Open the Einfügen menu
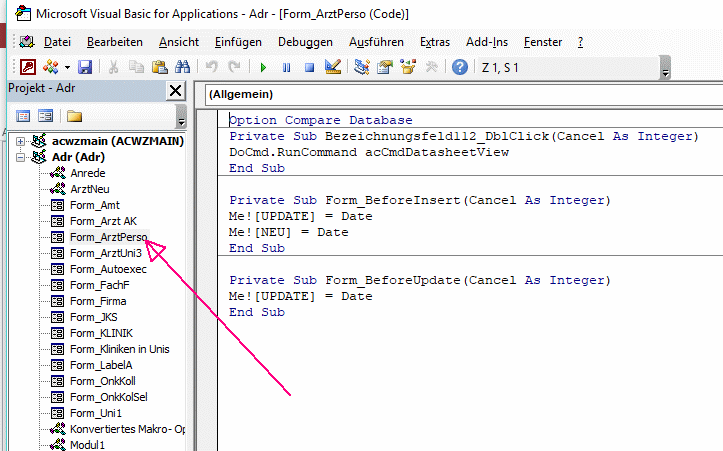The width and height of the screenshot is (723, 451). pos(238,42)
